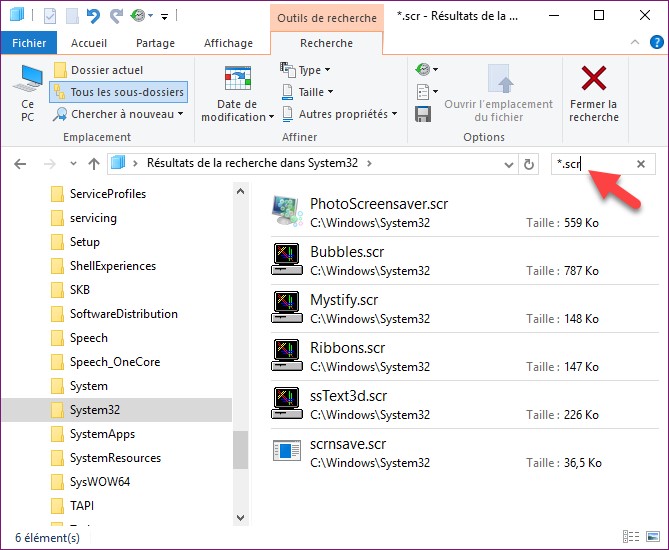Select ssText3d.scr file icon
Screen dimensions: 669x550
[287, 403]
